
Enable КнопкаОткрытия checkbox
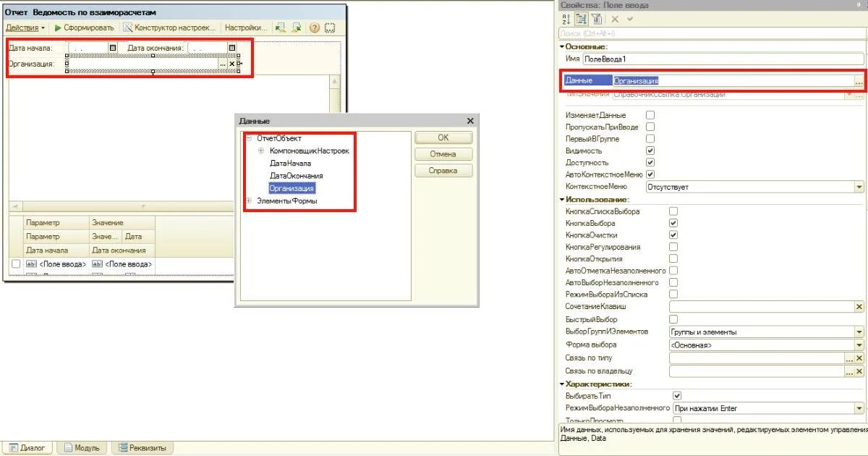[673, 258]
